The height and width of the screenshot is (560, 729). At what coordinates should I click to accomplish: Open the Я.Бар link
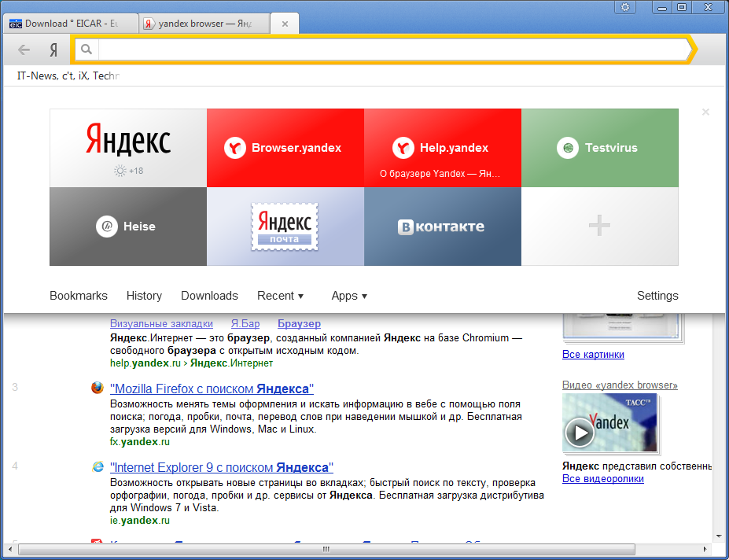(245, 324)
